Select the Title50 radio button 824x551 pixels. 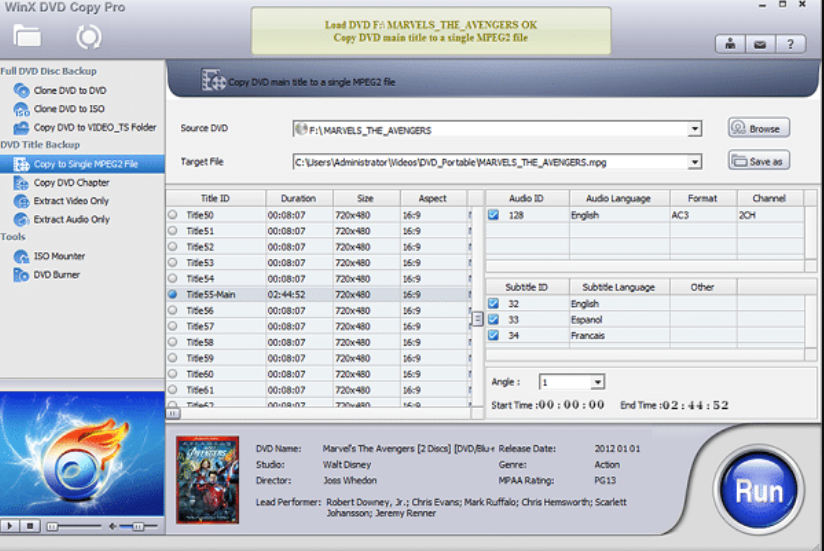tap(172, 215)
